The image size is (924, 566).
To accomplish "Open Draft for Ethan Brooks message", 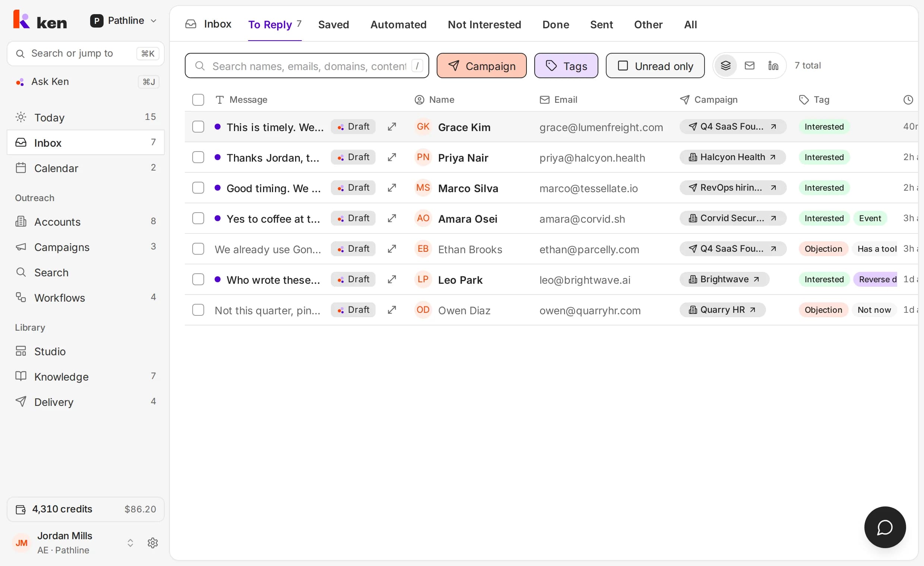I will [353, 248].
